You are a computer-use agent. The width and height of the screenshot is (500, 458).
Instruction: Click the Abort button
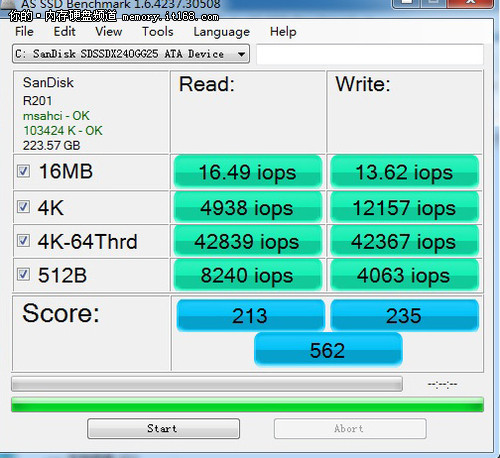point(350,428)
